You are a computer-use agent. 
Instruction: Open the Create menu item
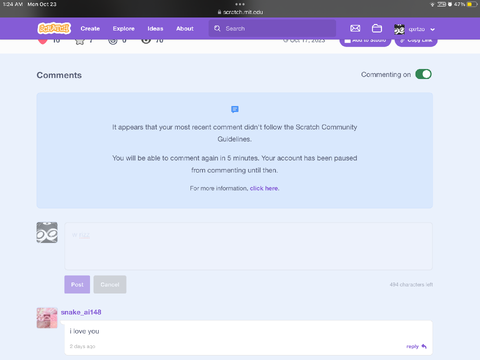tap(90, 29)
